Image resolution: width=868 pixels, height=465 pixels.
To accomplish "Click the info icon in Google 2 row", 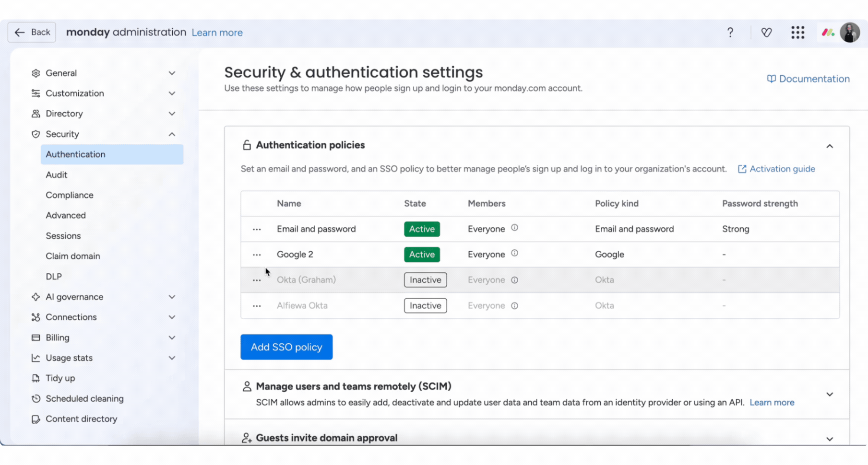I will click(x=514, y=253).
